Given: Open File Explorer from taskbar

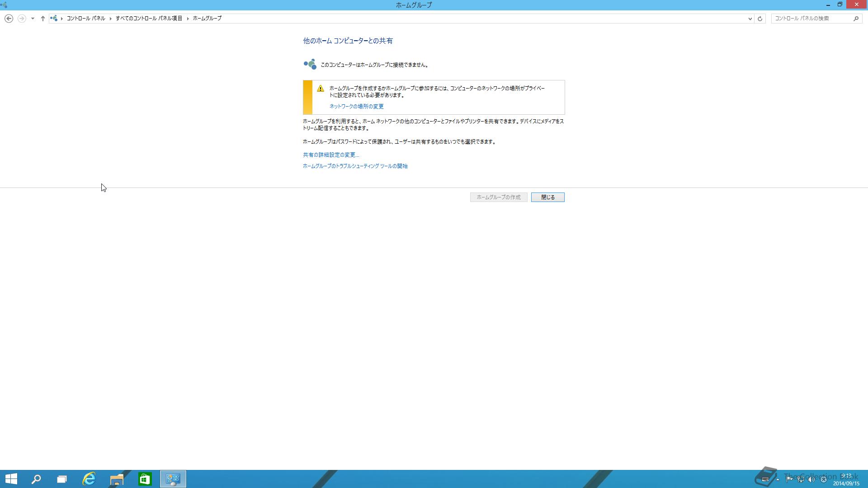Looking at the screenshot, I should pyautogui.click(x=117, y=479).
